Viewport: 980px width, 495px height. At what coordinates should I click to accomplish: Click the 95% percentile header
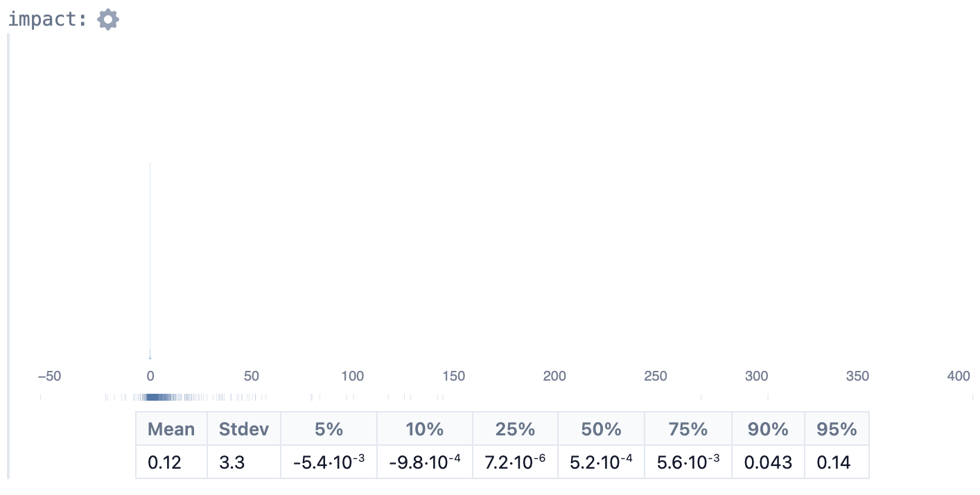coord(837,429)
